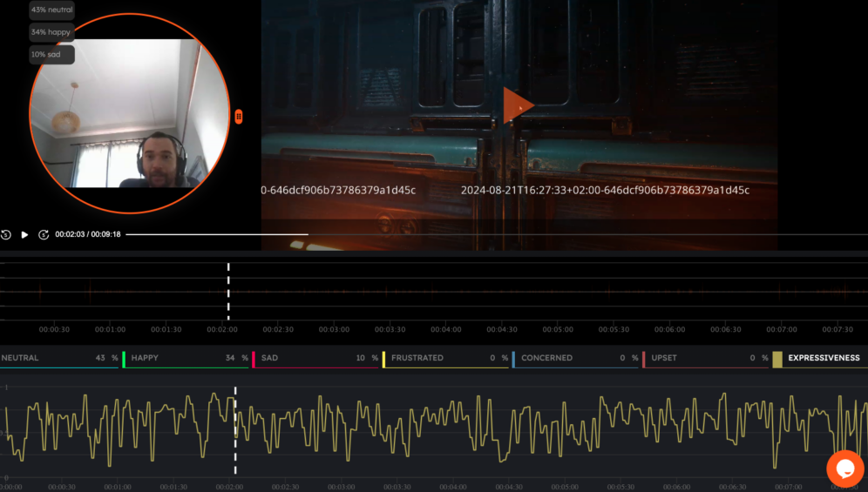The width and height of the screenshot is (868, 492).
Task: Select the FRUSTRATED emotion tab
Action: [445, 358]
